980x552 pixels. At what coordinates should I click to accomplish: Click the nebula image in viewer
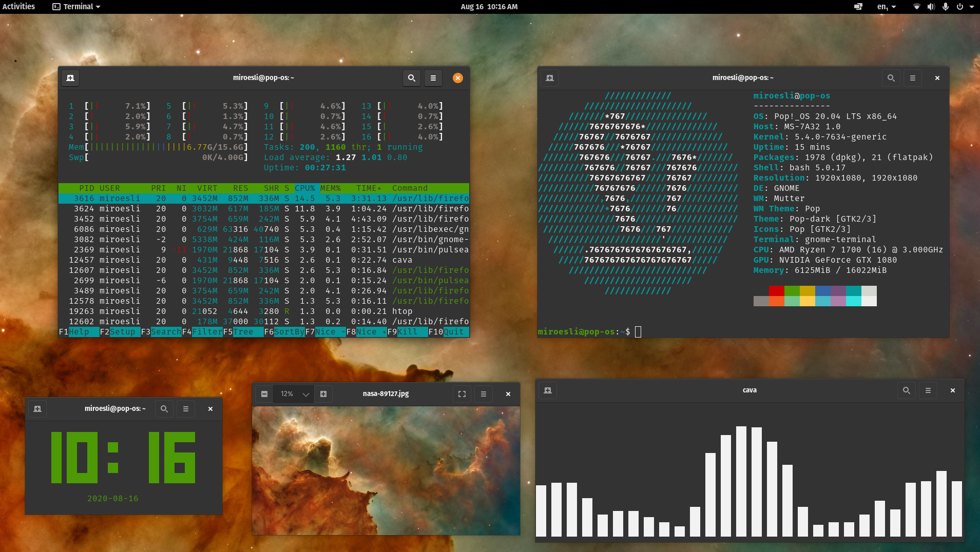pos(386,470)
